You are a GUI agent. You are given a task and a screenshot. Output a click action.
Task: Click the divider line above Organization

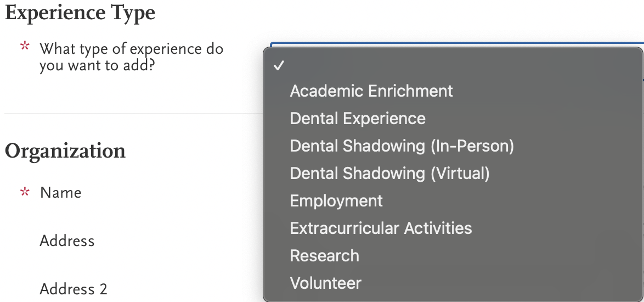click(x=133, y=114)
